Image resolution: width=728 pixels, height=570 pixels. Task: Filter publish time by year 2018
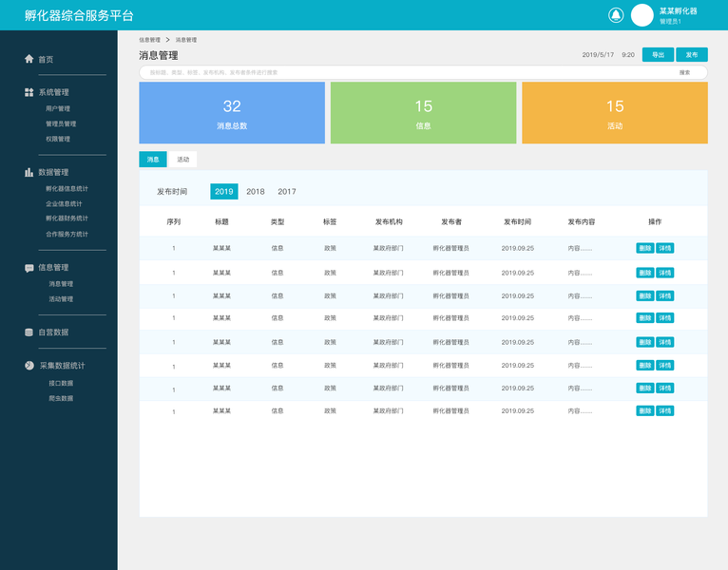point(256,191)
